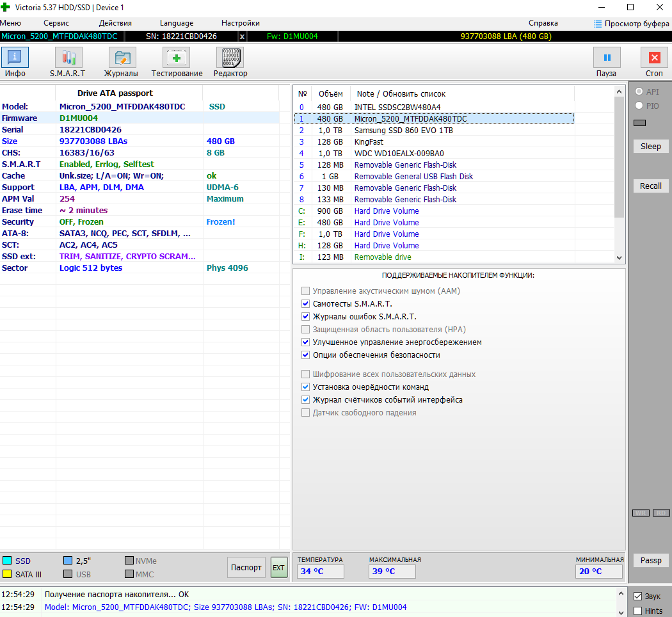The width and height of the screenshot is (672, 617).
Task: Toggle Защищенная область пользователя (HPA) checkbox
Action: [x=305, y=330]
